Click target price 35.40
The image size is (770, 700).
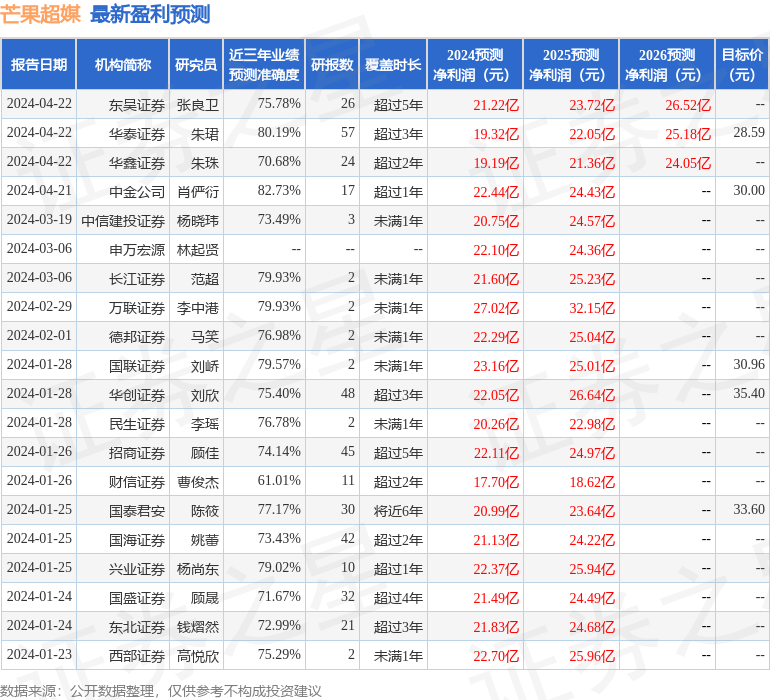pyautogui.click(x=749, y=393)
